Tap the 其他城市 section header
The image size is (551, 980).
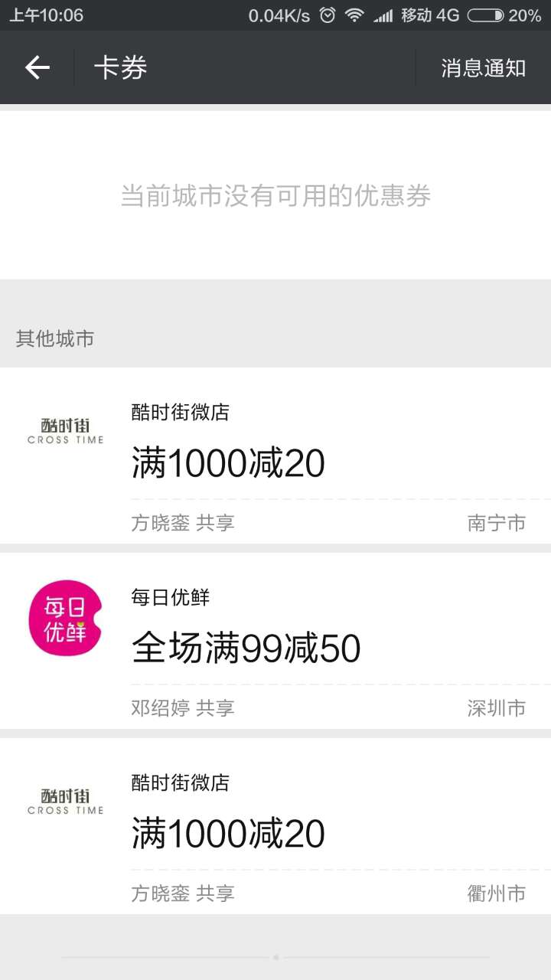coord(55,338)
